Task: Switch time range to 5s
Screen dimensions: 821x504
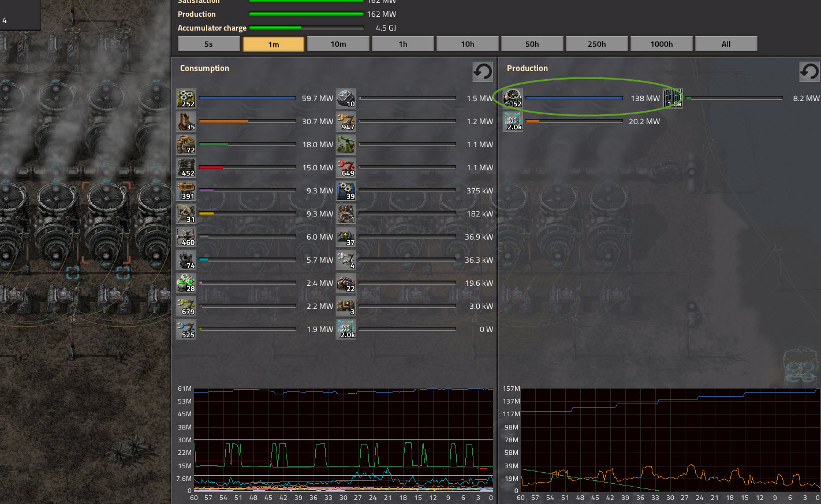Action: (x=208, y=44)
